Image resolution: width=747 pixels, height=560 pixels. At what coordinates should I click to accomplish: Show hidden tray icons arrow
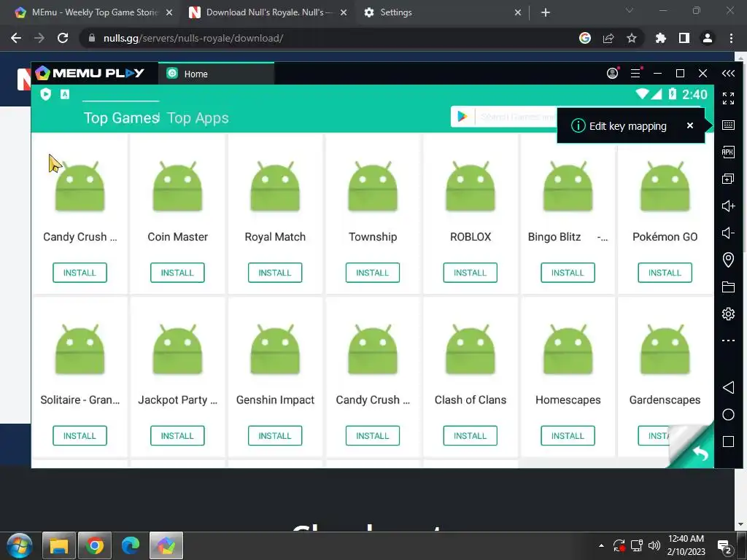click(601, 545)
